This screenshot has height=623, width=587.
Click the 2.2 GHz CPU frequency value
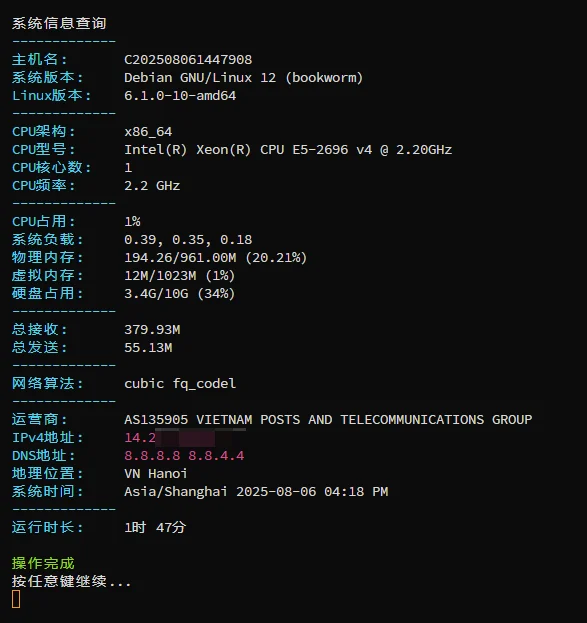click(x=152, y=186)
